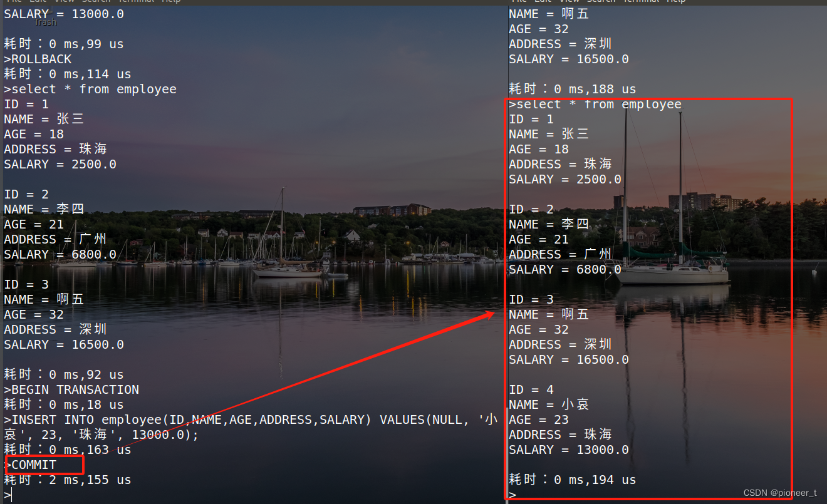Click 'NAME = 李四' in right terminal
The width and height of the screenshot is (827, 504).
pyautogui.click(x=549, y=225)
